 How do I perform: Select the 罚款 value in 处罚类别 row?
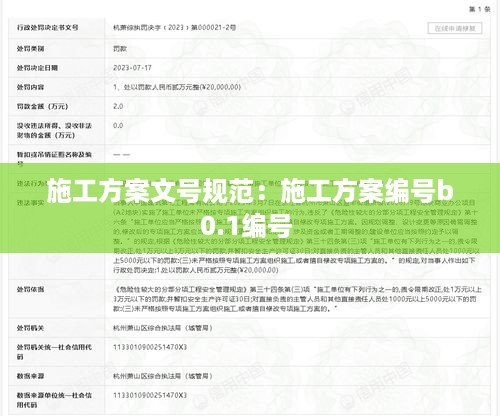tap(120, 49)
